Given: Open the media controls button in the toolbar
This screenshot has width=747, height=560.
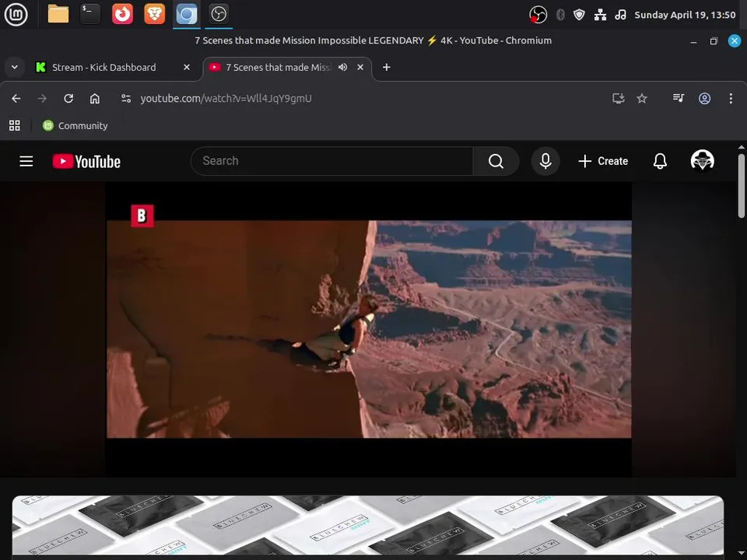Looking at the screenshot, I should coord(679,99).
